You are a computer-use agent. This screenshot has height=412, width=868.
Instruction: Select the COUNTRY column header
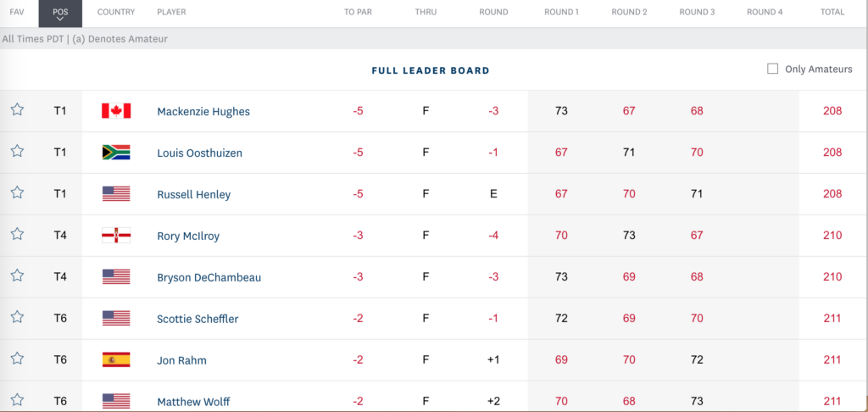click(x=116, y=12)
